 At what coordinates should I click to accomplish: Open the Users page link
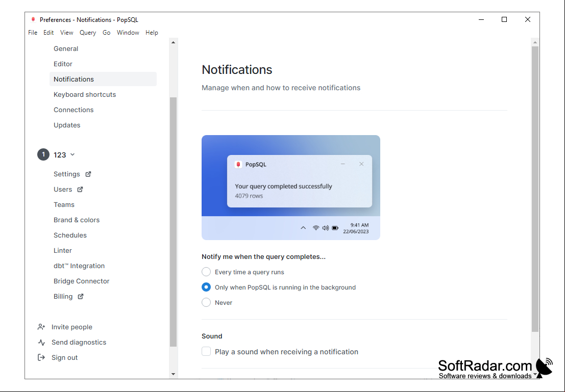[63, 189]
